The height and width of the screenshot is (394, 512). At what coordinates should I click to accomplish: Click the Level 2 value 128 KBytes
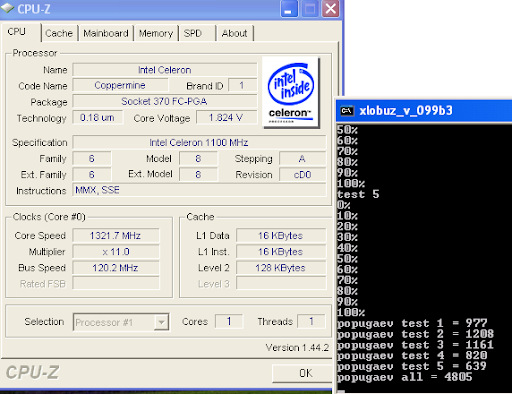(x=281, y=268)
